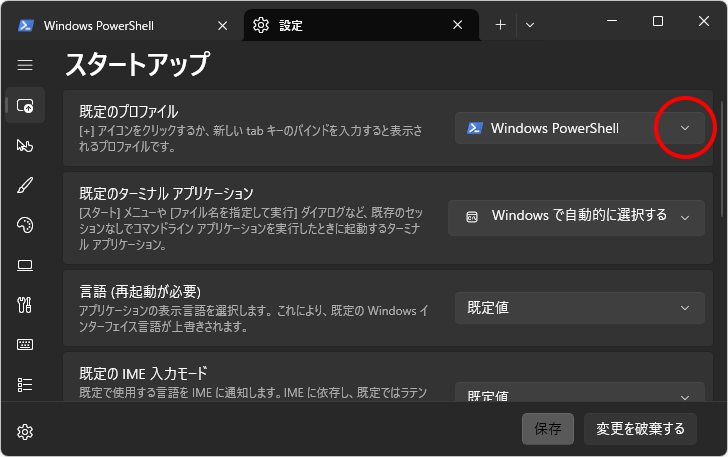
Task: Switch to the Windows PowerShell tab
Action: coord(124,26)
